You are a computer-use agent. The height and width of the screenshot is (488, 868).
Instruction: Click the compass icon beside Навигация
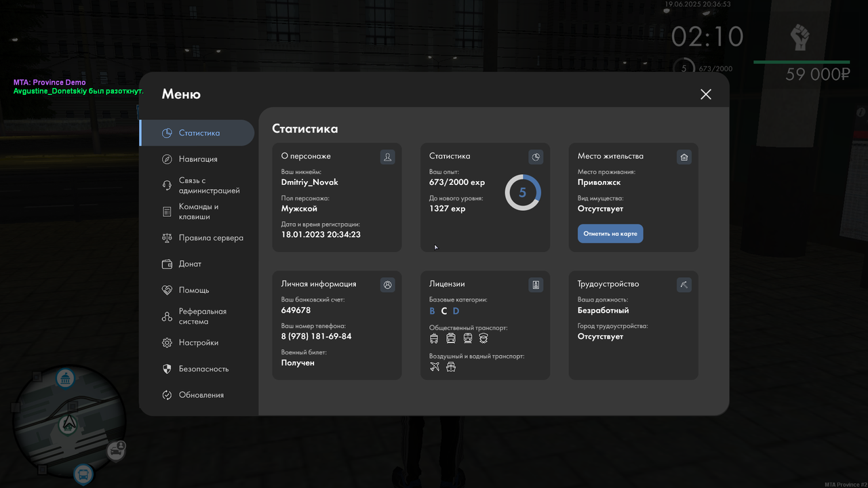point(167,159)
